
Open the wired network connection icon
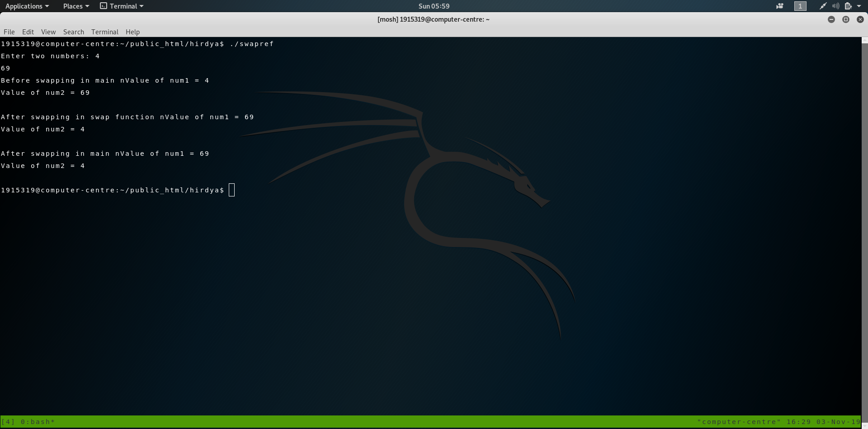(x=823, y=6)
